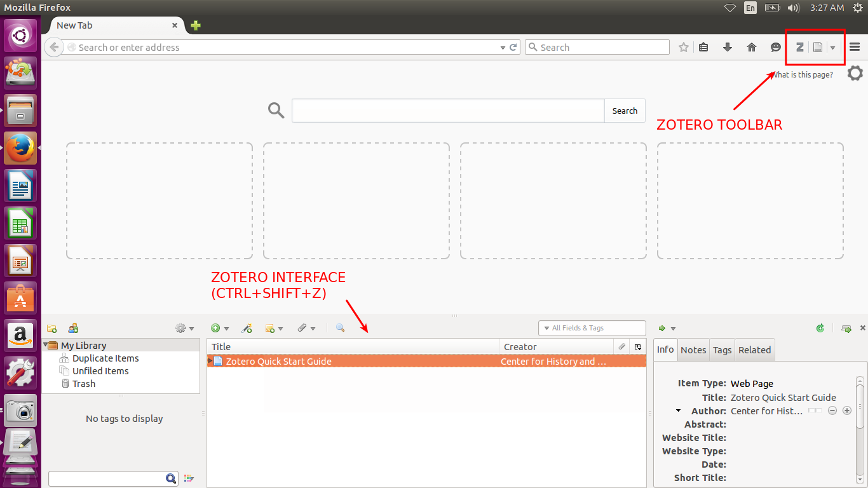
Task: Open Locate green arrow dropdown
Action: (x=667, y=328)
